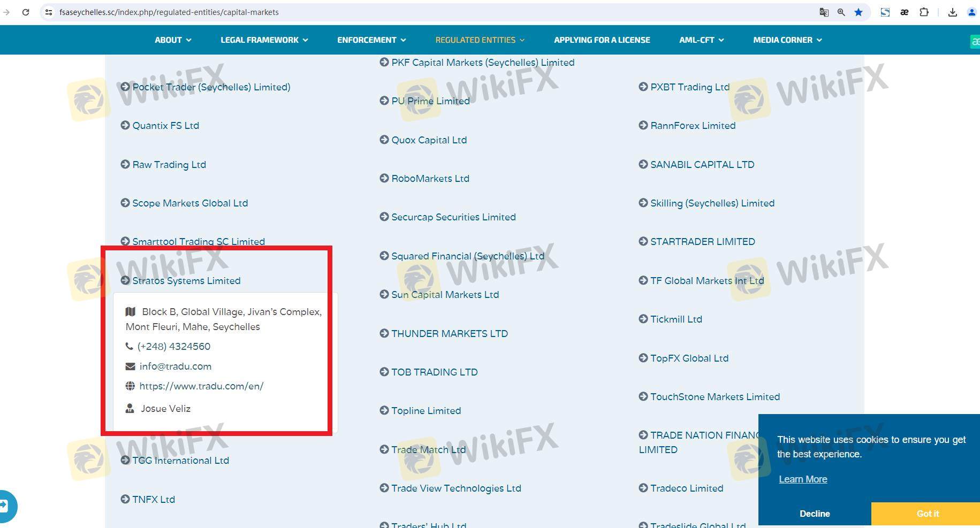Open the MEDIA CORNER menu
Viewport: 980px width, 528px height.
pos(787,40)
